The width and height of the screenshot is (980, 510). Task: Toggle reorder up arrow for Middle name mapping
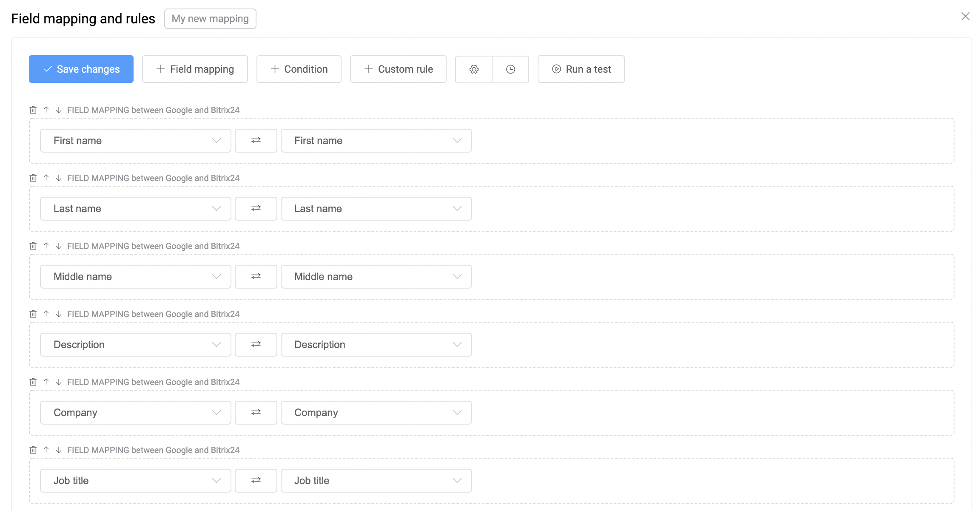point(46,246)
